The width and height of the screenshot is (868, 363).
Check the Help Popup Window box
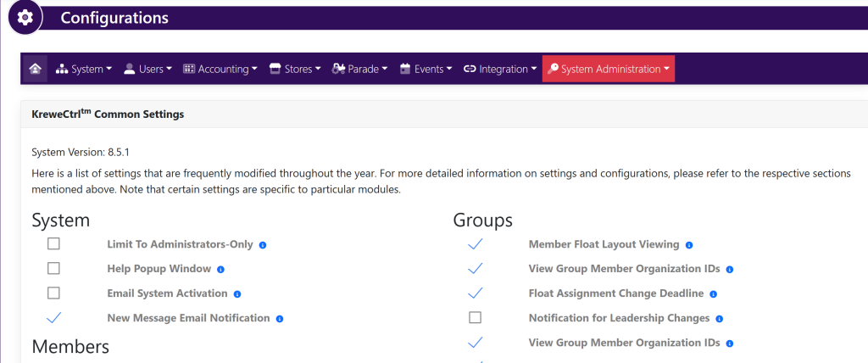(53, 269)
